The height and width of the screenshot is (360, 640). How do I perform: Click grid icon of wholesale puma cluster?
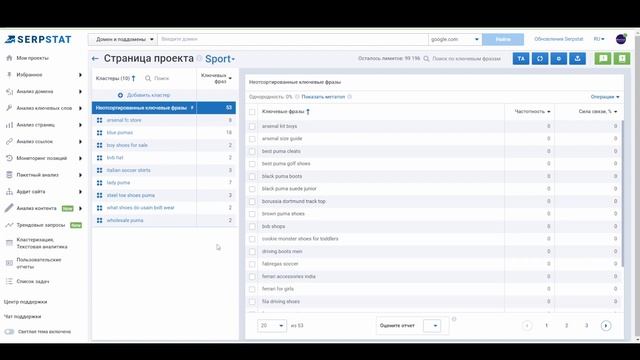[99, 220]
